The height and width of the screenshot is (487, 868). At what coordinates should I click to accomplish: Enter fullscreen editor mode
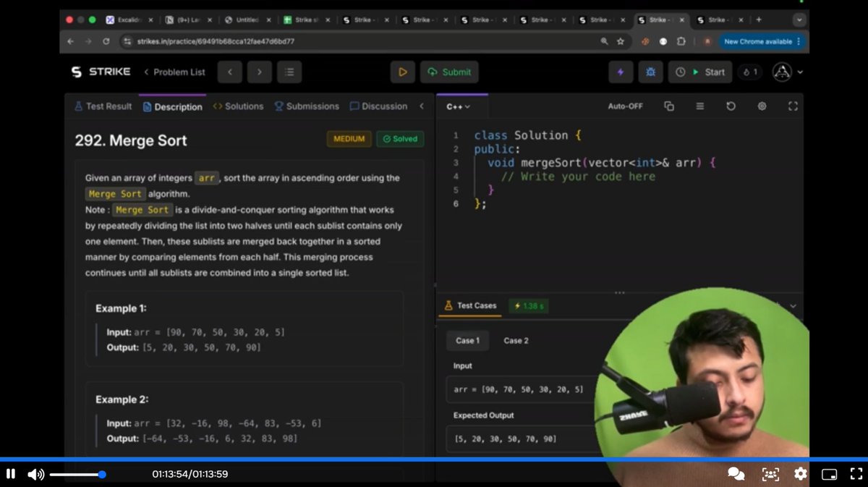(x=793, y=106)
